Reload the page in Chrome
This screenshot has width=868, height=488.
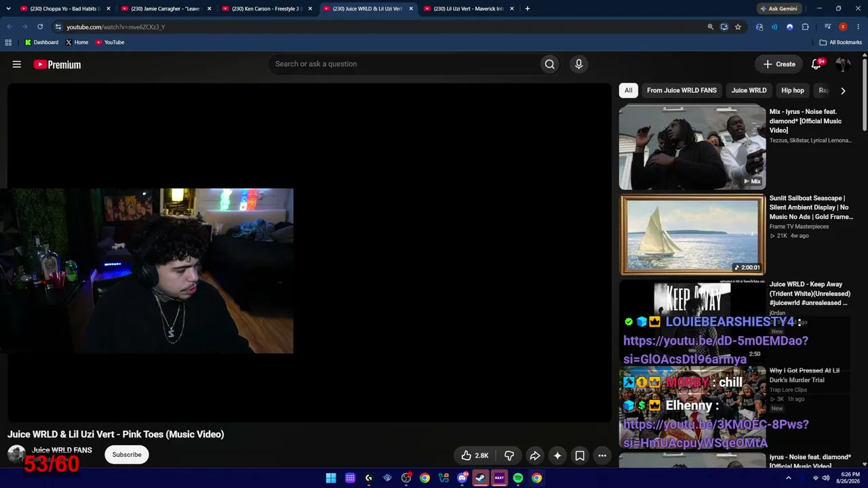(x=40, y=27)
